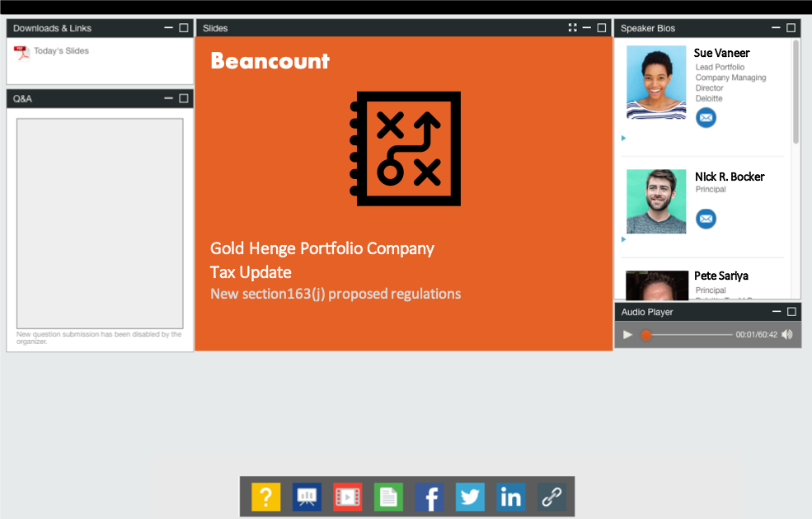Click the Sue Vaneer name heading
812x519 pixels.
(x=722, y=53)
